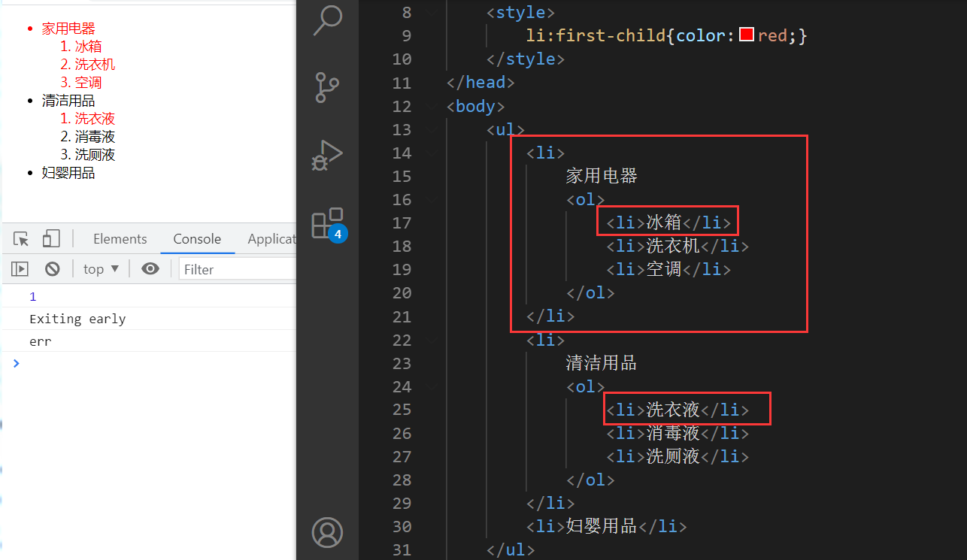Select the console message 'Exiting early'
Viewport: 967px width, 560px height.
77,319
